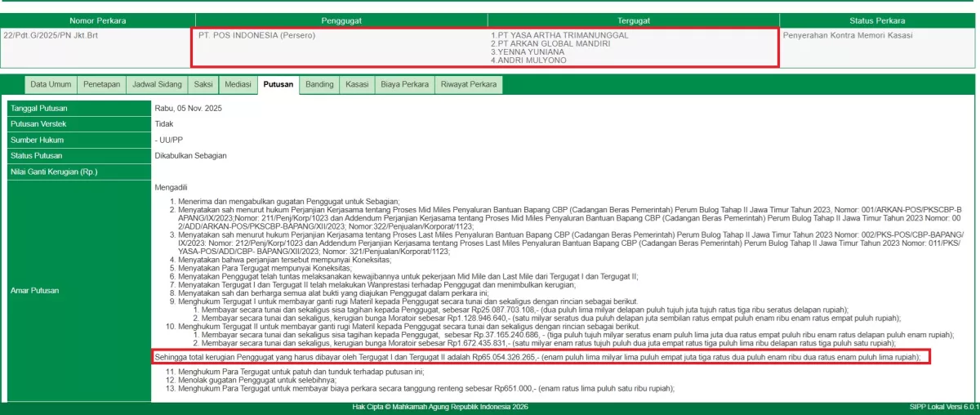This screenshot has width=980, height=415.
Task: Select the Putusan tab
Action: (x=278, y=84)
